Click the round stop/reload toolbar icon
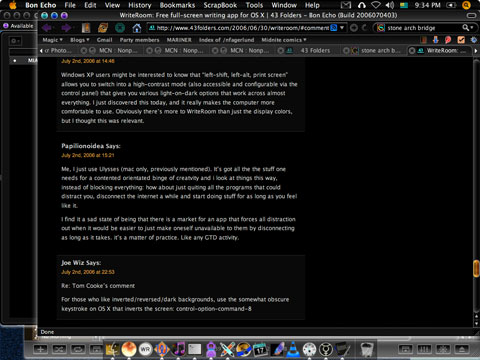480x360 pixels. coord(120,28)
